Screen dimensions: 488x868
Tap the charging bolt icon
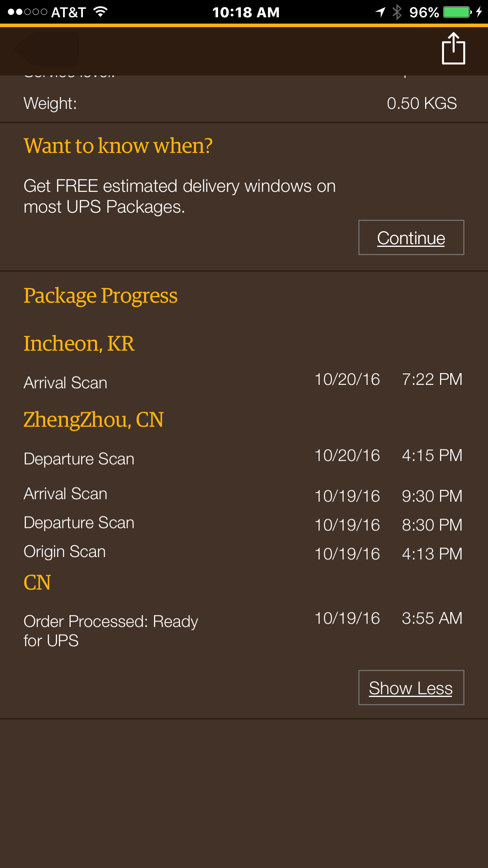(479, 12)
